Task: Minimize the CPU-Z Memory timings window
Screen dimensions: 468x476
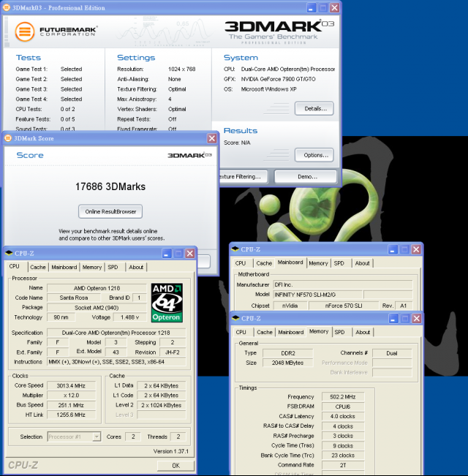Action: (393, 319)
